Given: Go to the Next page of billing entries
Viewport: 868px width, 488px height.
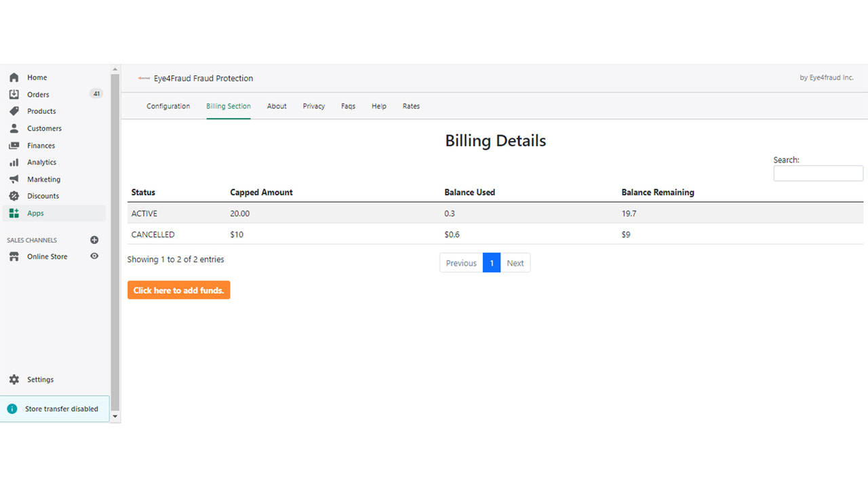Looking at the screenshot, I should (x=515, y=262).
